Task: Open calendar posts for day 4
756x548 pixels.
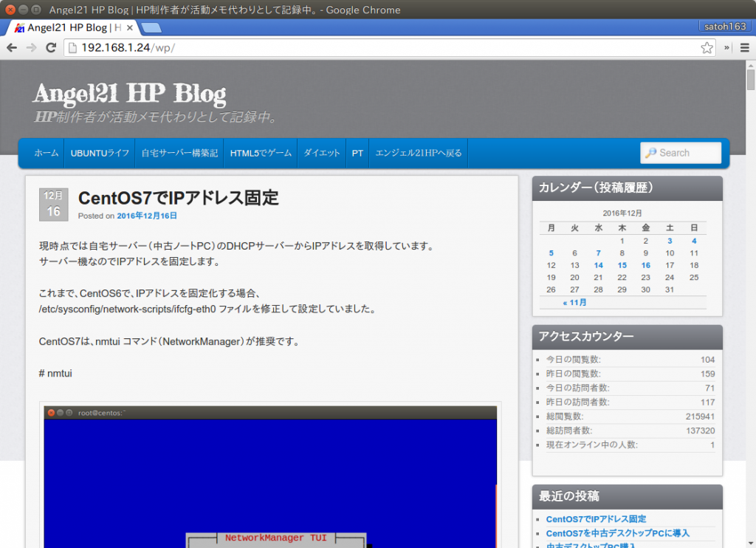Action: pyautogui.click(x=694, y=241)
